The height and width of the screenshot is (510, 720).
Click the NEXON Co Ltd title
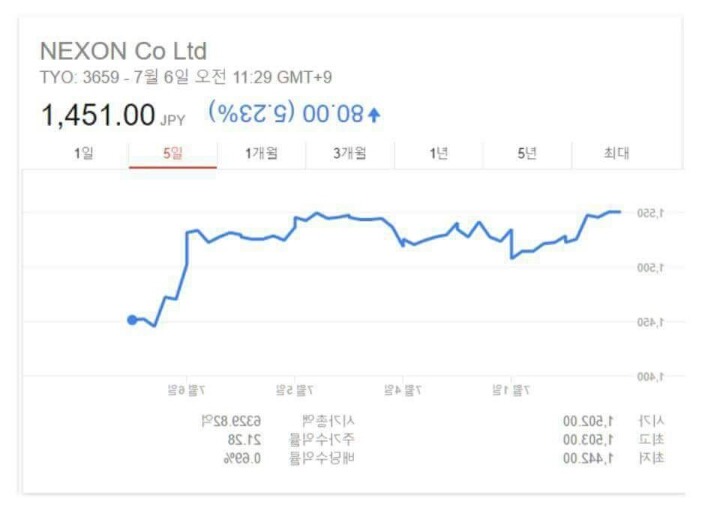(x=124, y=51)
